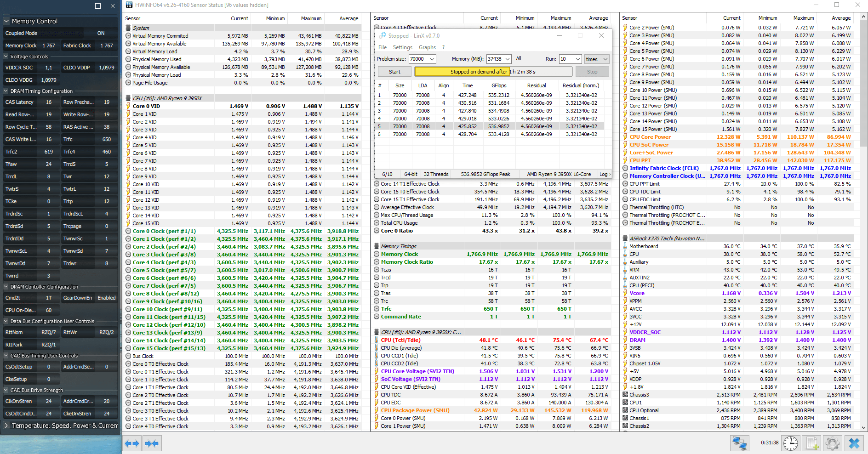
Task: Click the Log button in LinX status bar
Action: pyautogui.click(x=605, y=174)
